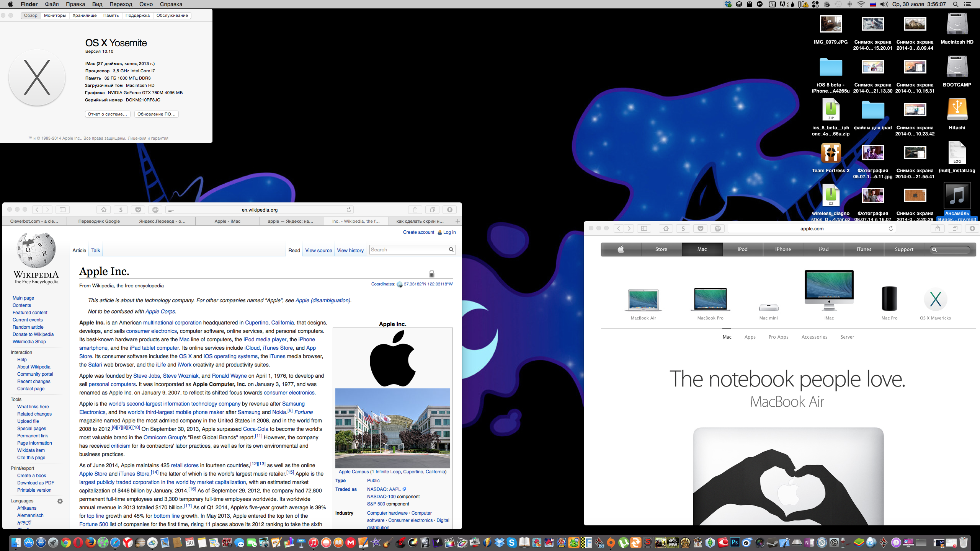This screenshot has width=980, height=551.
Task: Open the Файл menu
Action: pos(52,4)
